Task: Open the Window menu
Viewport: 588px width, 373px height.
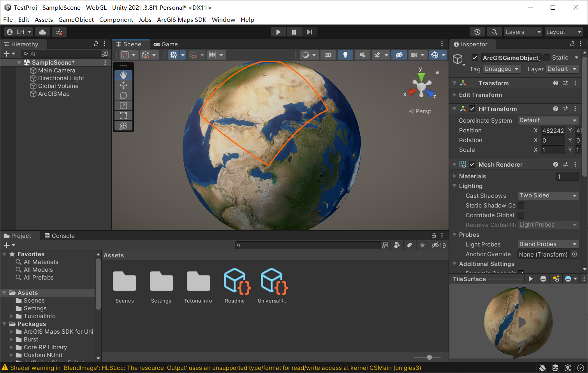Action: pos(224,19)
